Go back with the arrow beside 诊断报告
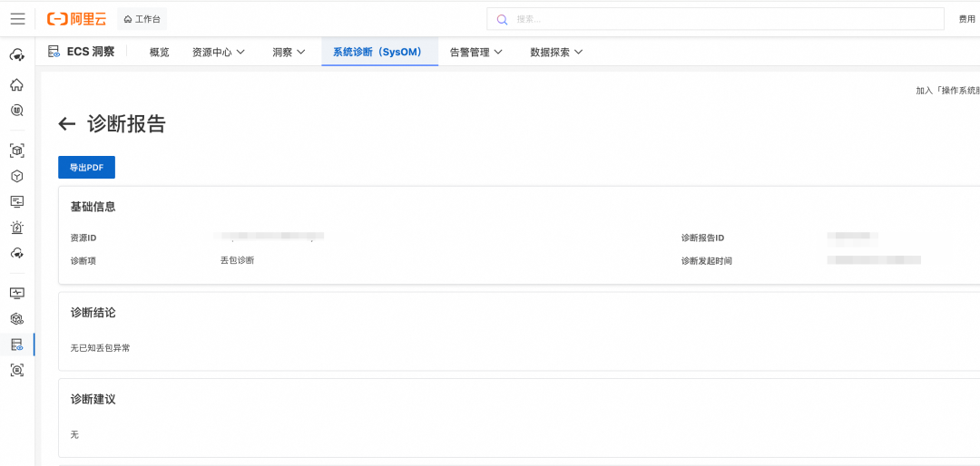The height and width of the screenshot is (466, 980). point(67,124)
